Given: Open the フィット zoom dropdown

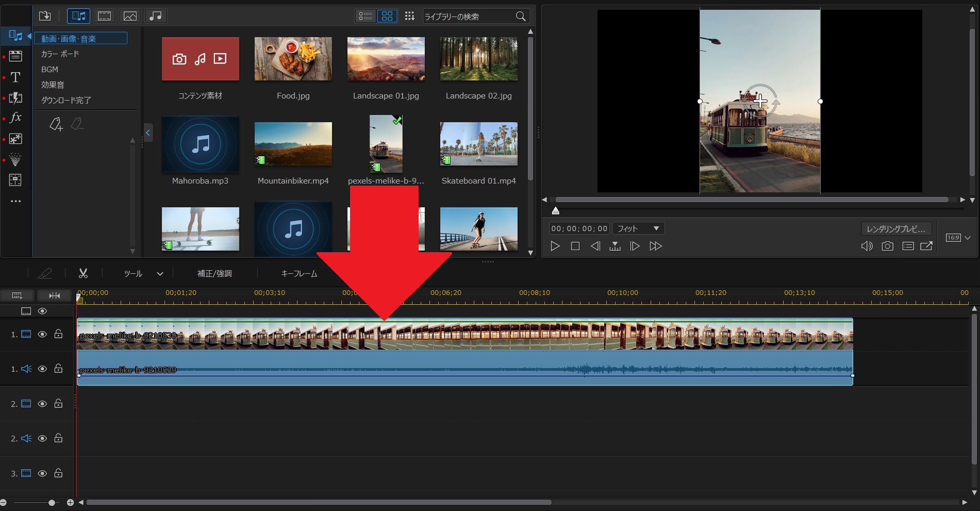Looking at the screenshot, I should pyautogui.click(x=638, y=228).
